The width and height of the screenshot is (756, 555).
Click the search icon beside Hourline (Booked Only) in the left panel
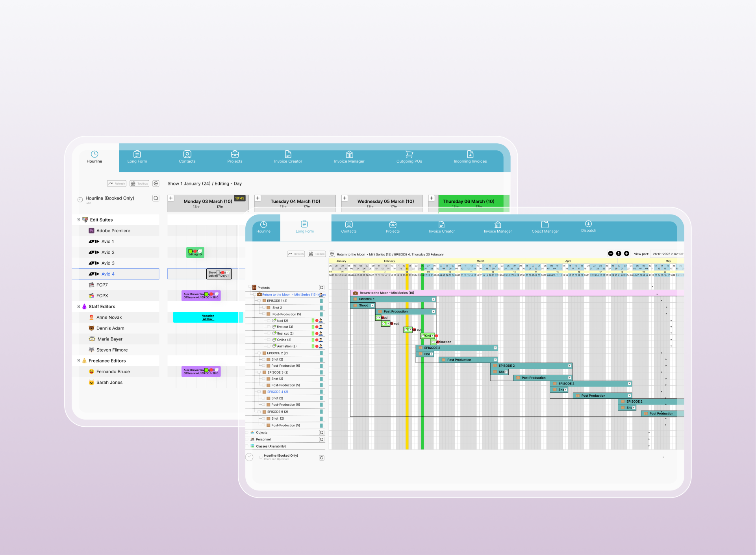coord(156,198)
